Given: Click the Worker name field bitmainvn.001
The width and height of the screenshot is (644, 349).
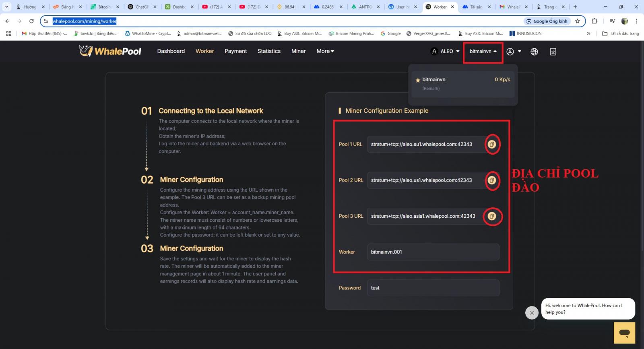Looking at the screenshot, I should click(x=433, y=252).
